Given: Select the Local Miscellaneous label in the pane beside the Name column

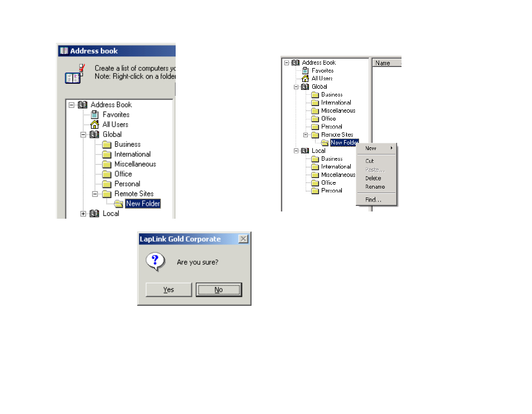Looking at the screenshot, I should click(x=338, y=175).
